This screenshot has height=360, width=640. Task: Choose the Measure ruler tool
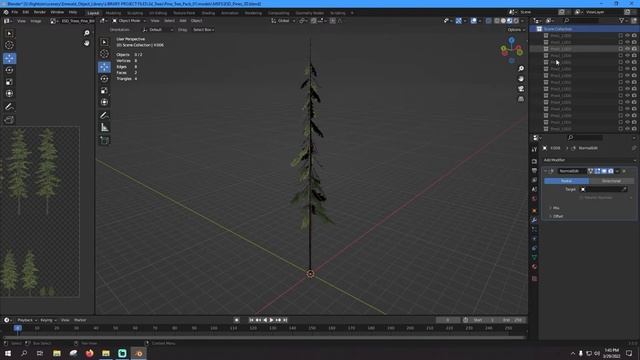104,127
